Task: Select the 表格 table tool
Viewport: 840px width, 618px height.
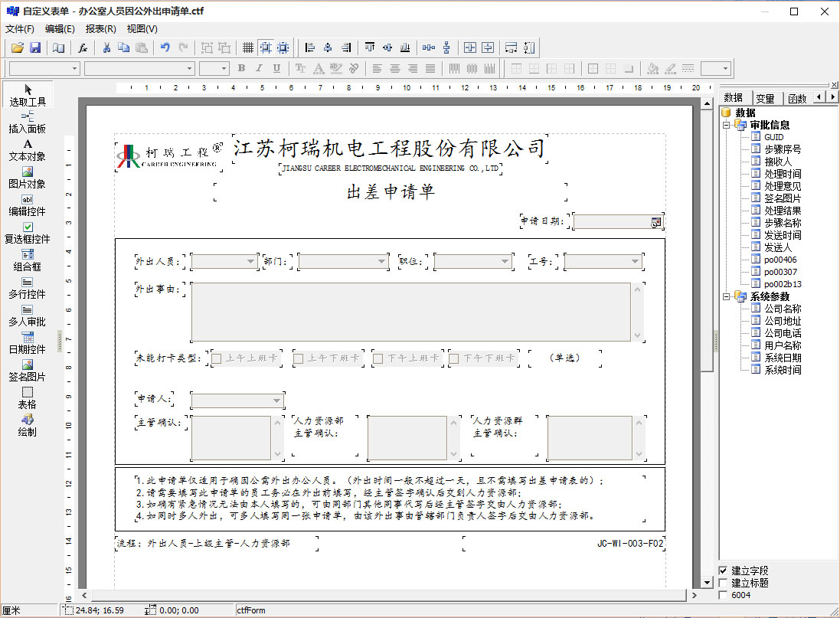Action: click(28, 397)
